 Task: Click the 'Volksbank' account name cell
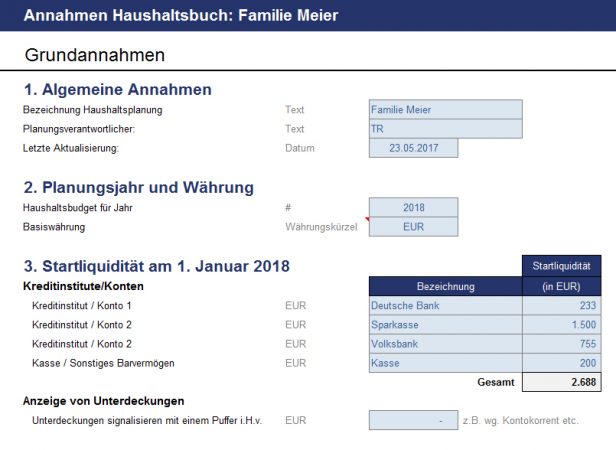tap(445, 344)
